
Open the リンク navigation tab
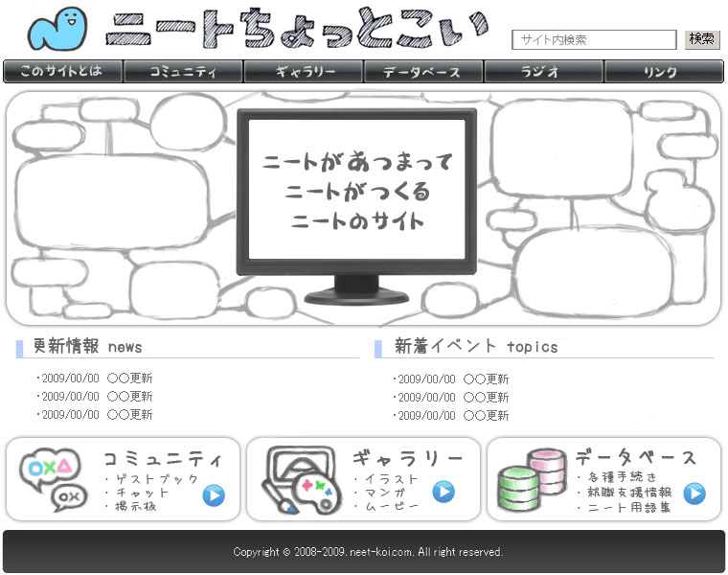pos(664,72)
